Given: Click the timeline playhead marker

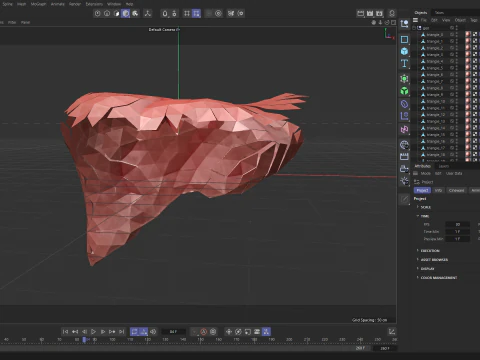Looking at the screenshot, I should click(84, 340).
